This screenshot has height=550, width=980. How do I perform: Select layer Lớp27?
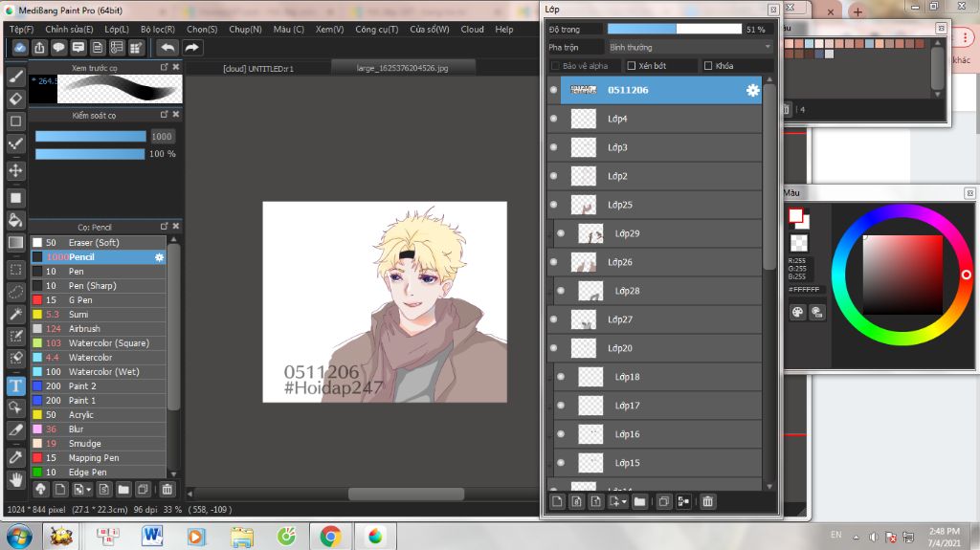pyautogui.click(x=655, y=319)
